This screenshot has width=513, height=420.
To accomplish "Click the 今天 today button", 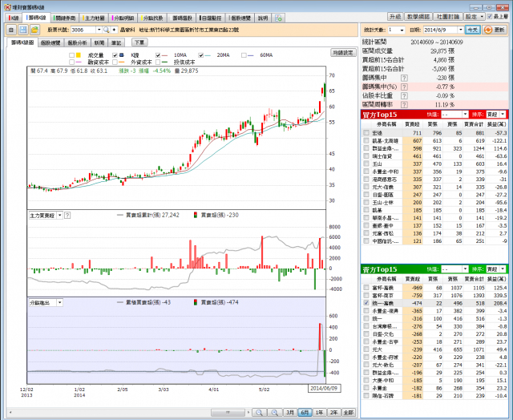I will (x=472, y=30).
